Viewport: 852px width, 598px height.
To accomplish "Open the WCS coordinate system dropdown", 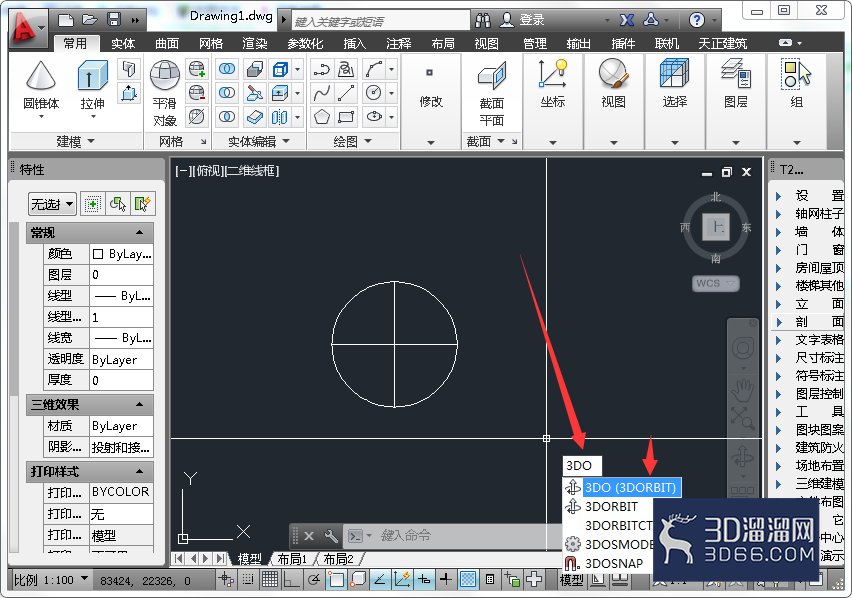I will tap(715, 284).
